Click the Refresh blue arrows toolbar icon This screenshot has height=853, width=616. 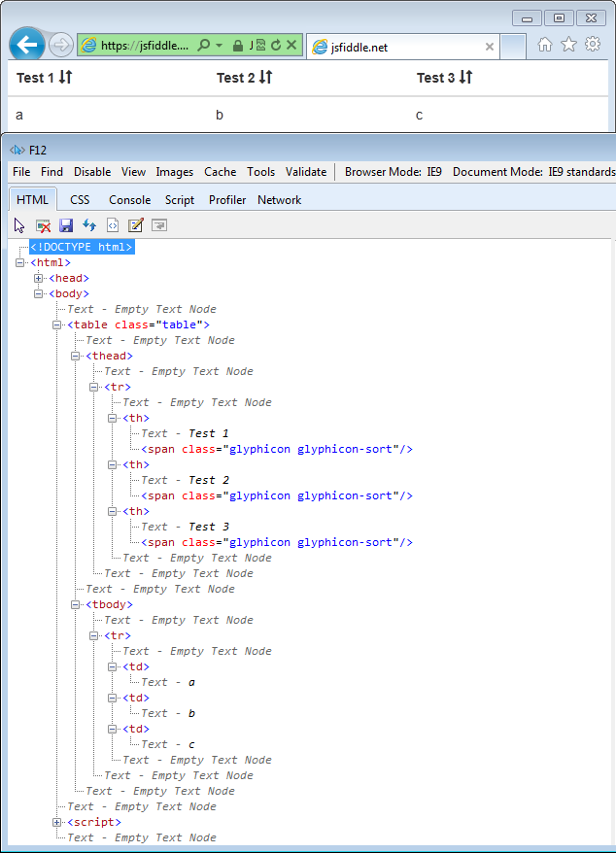[x=89, y=225]
